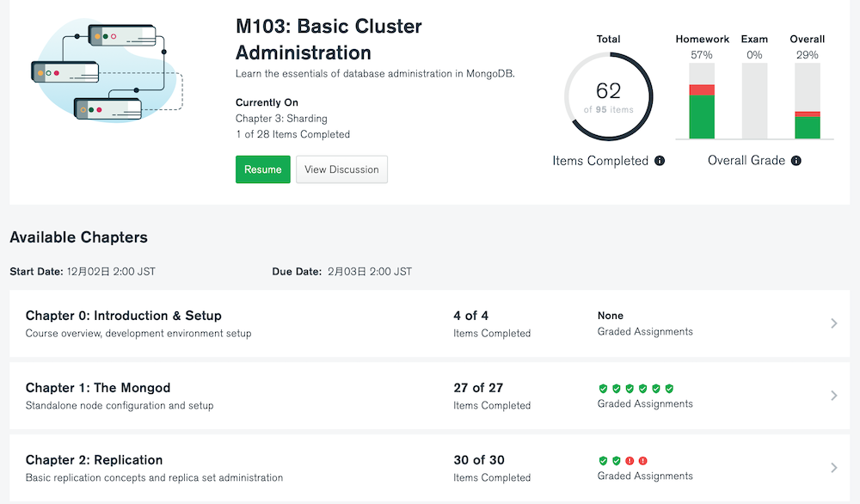Click the Overall grade bar
Image resolution: width=860 pixels, height=504 pixels.
pos(808,101)
